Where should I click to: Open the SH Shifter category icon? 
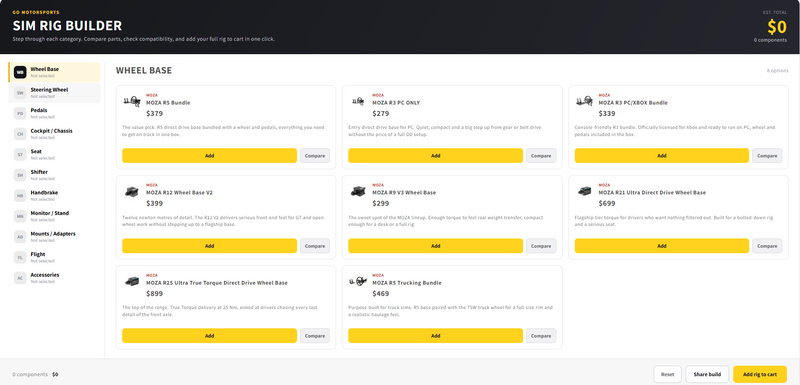20,175
